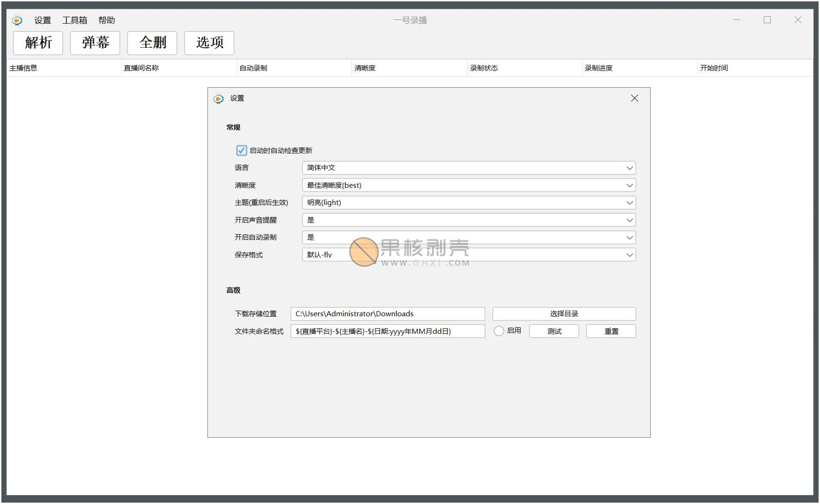Image resolution: width=820 pixels, height=504 pixels.
Task: Click the app logo icon in title bar
Action: [x=17, y=20]
